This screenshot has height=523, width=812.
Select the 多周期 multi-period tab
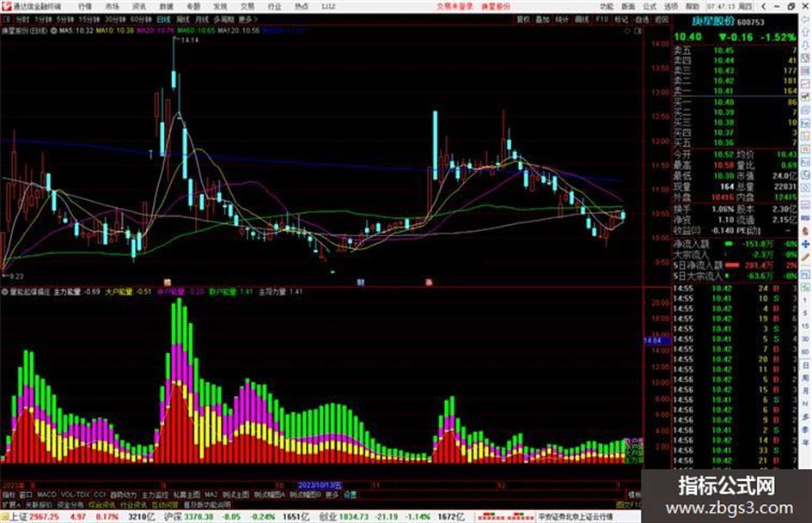point(223,19)
